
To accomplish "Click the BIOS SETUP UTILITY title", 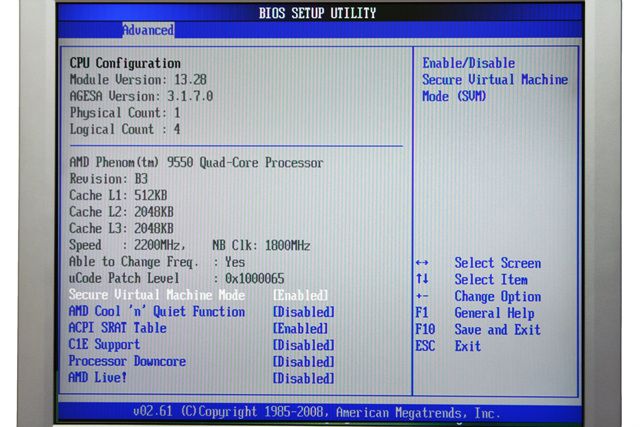I will pos(318,13).
